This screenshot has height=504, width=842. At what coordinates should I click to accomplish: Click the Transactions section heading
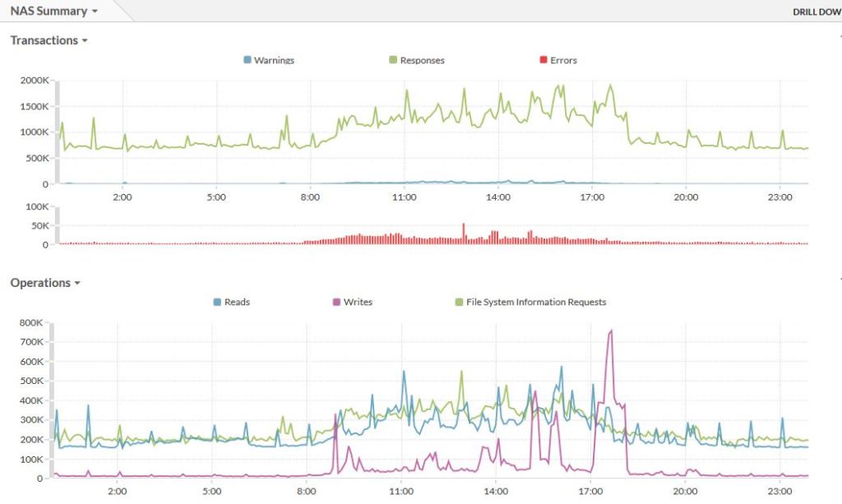[x=41, y=40]
